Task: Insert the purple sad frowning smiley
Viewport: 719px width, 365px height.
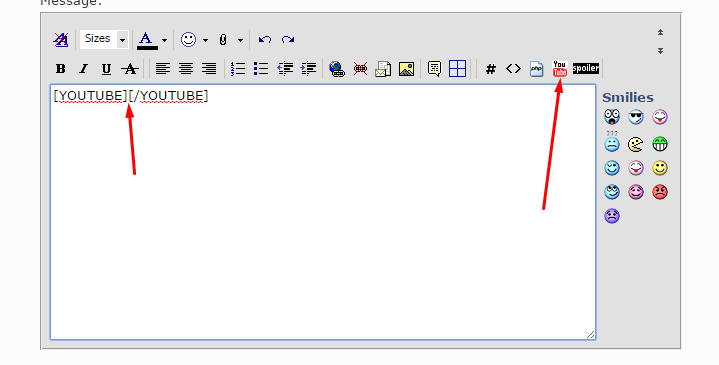Action: coord(612,216)
